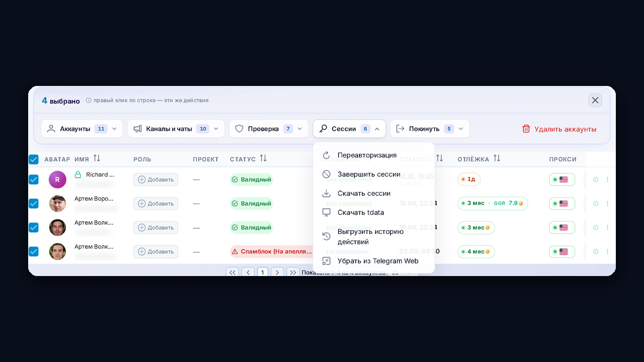The image size is (644, 362).
Task: Open the three-dot menu in the Спамблок row
Action: tap(607, 251)
